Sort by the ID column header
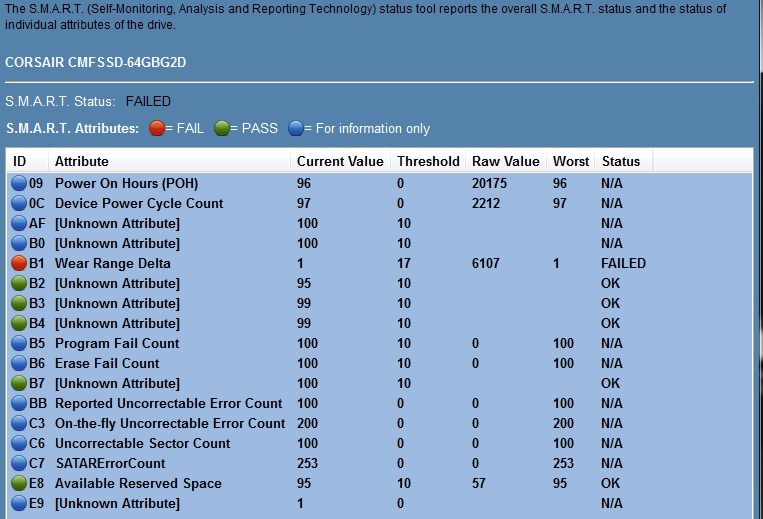Screen dimensions: 763x519 27,161
